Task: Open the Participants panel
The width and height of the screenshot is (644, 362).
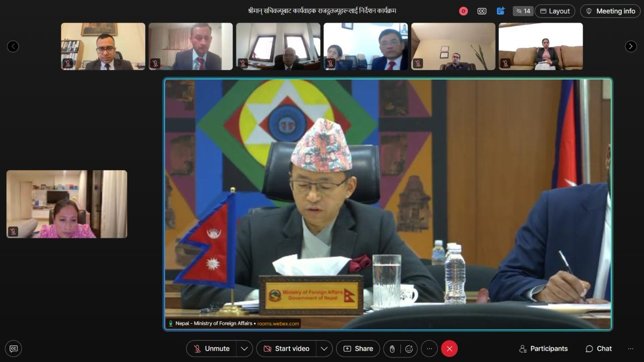Action: pos(543,348)
